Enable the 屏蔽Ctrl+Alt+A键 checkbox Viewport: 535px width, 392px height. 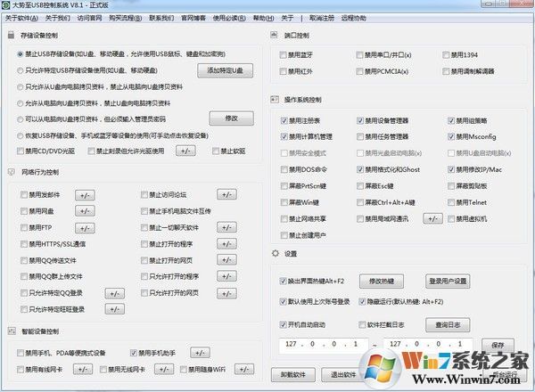coord(360,202)
